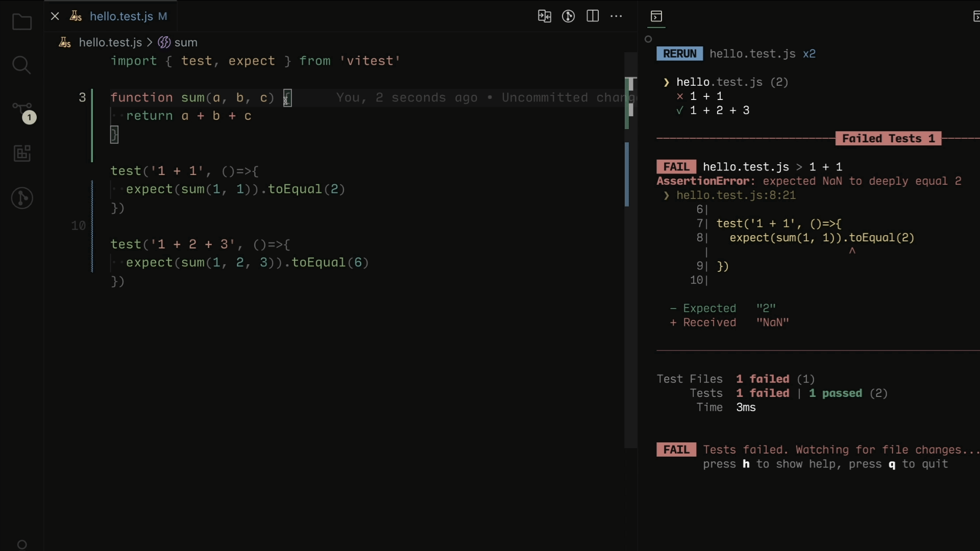This screenshot has width=980, height=551.
Task: Click the failed '1 + 1' test result
Action: point(700,96)
